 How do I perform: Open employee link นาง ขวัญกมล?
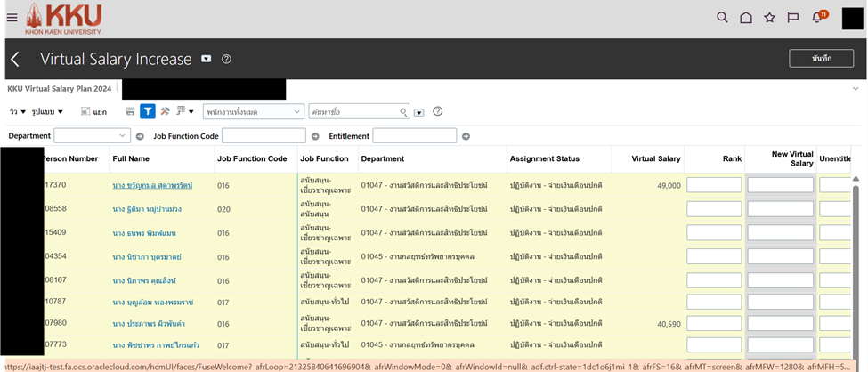[152, 185]
